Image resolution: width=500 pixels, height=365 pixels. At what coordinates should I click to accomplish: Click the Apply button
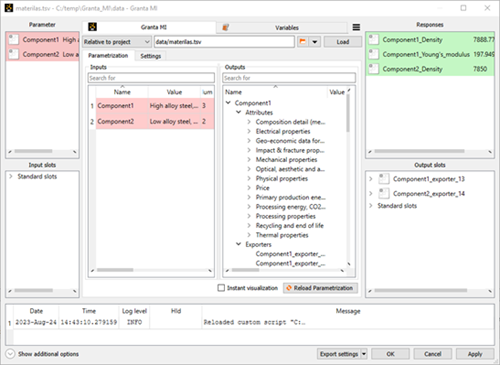pyautogui.click(x=475, y=354)
